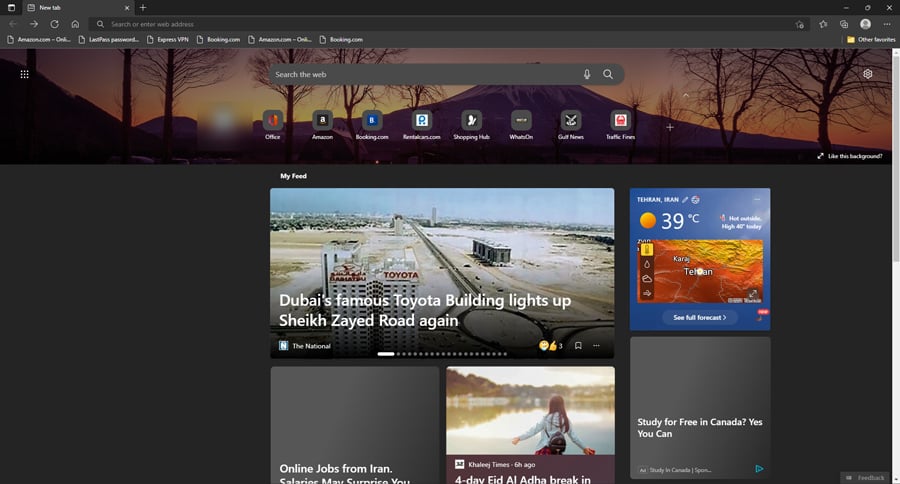
Task: Open the tab actions menu icon
Action: point(11,7)
